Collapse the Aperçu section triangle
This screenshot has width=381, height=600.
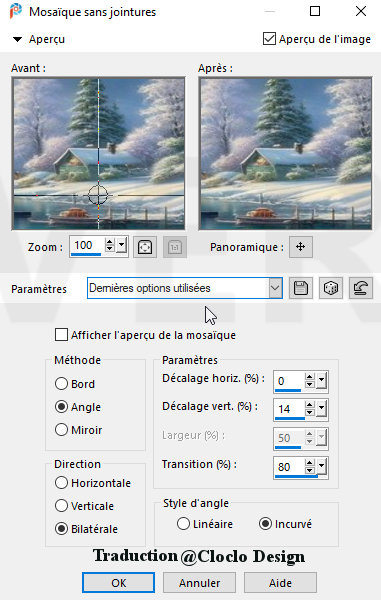17,39
